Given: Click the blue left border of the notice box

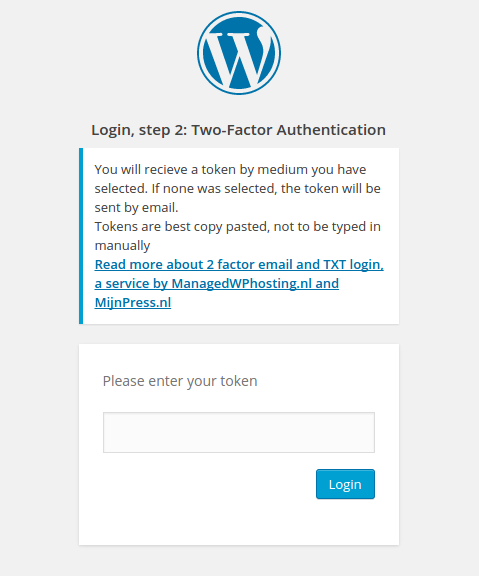Looking at the screenshot, I should [81, 236].
